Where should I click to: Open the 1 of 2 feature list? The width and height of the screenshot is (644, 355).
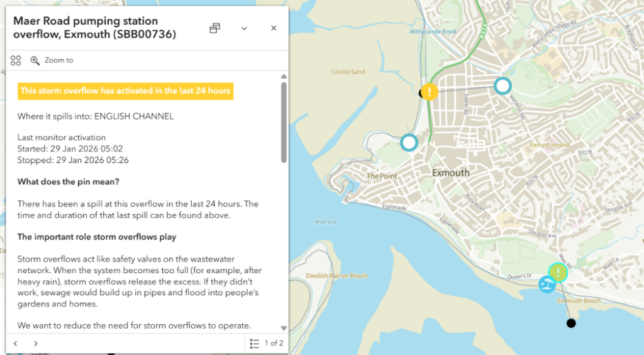click(267, 343)
